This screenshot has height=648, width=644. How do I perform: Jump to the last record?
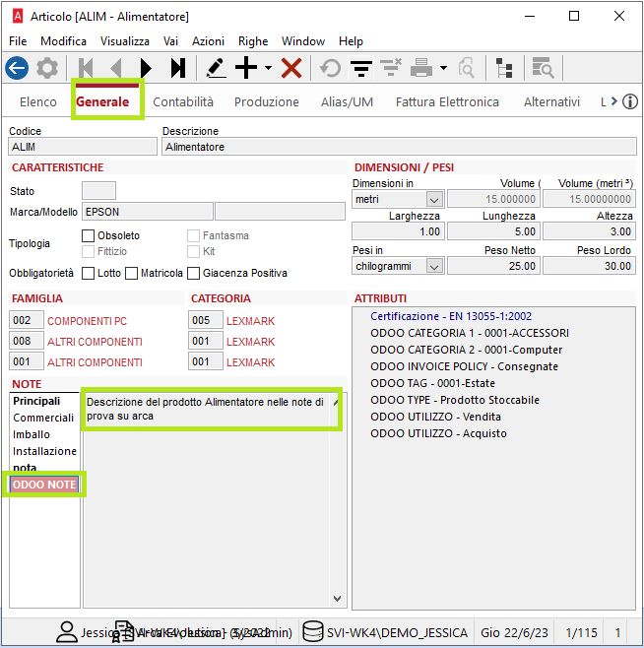[x=177, y=68]
